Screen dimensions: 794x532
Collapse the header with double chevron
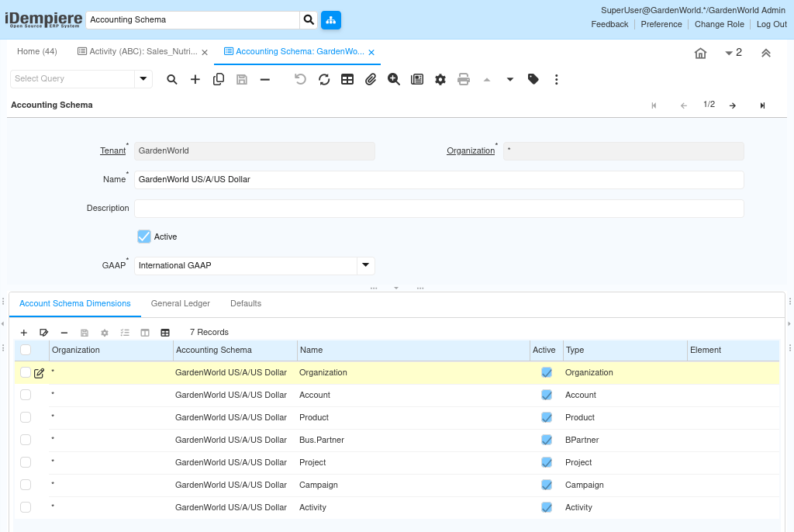point(765,53)
